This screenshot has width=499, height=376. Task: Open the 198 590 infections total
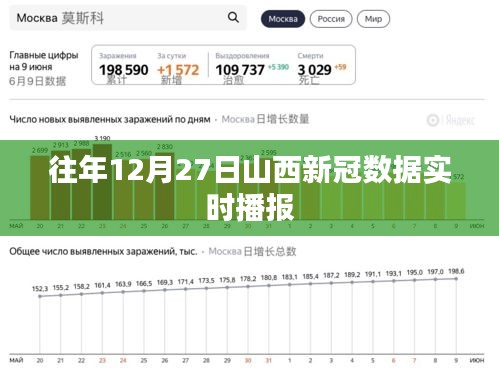point(124,70)
